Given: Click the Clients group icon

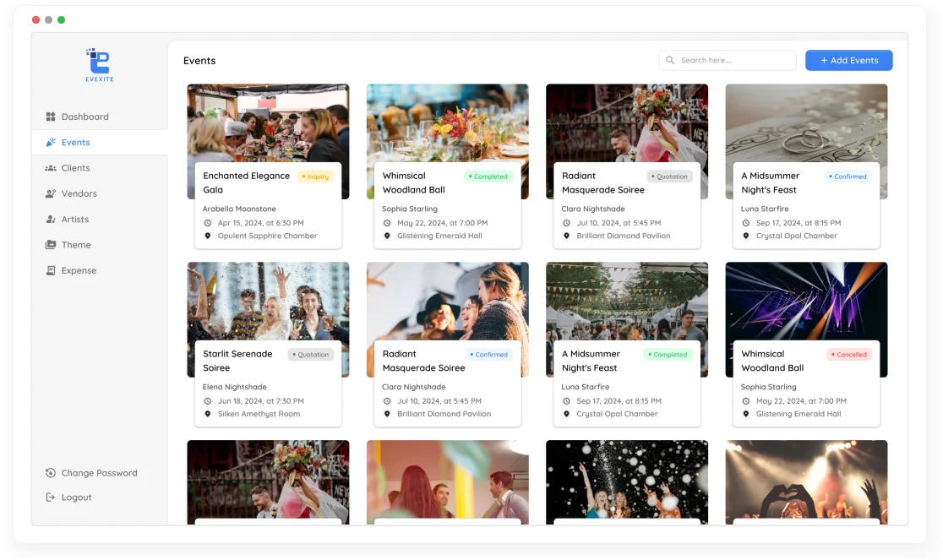Looking at the screenshot, I should point(51,168).
